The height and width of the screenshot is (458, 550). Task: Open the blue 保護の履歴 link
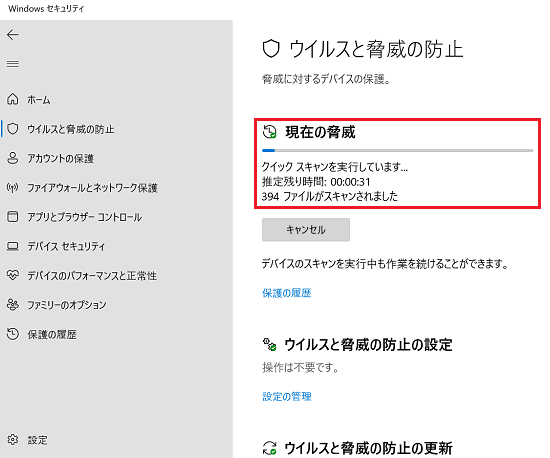pos(287,293)
